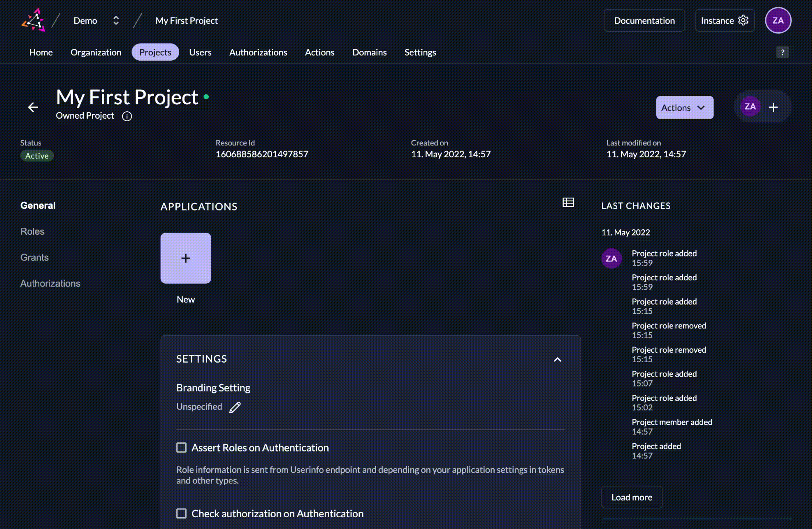Select Roles in the left sidebar
Image resolution: width=812 pixels, height=529 pixels.
pos(32,231)
